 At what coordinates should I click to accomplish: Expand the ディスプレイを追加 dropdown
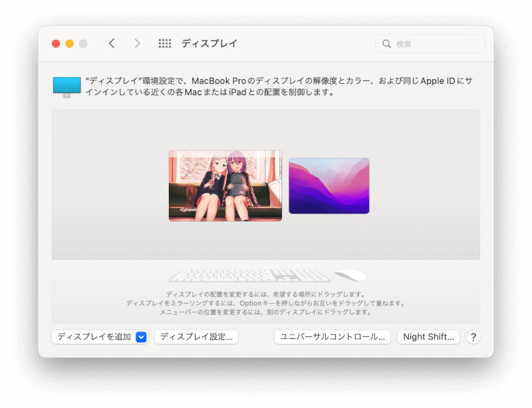click(141, 337)
